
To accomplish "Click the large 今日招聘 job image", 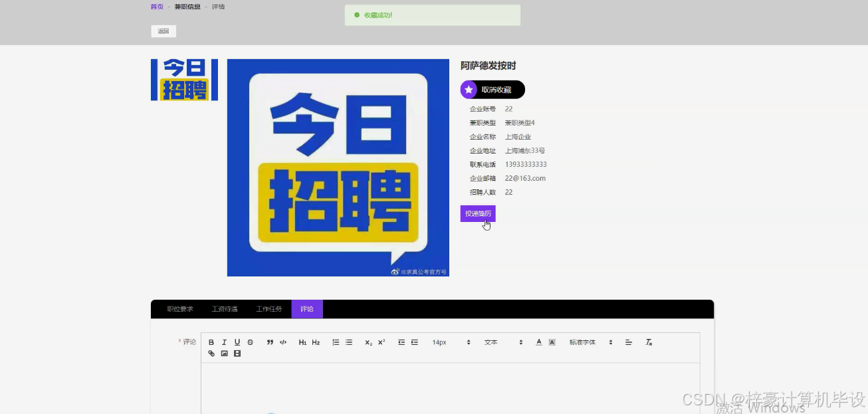I will [338, 167].
